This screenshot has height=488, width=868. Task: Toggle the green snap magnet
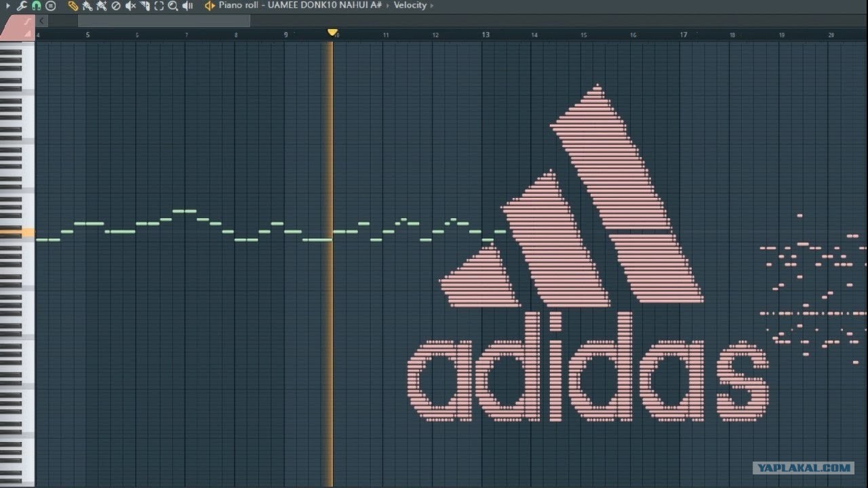click(36, 6)
